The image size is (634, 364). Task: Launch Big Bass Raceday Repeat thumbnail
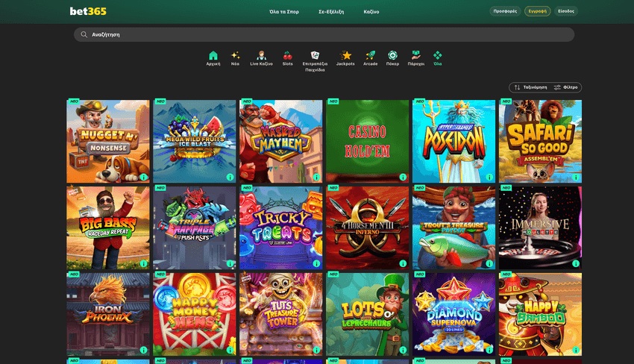point(108,228)
